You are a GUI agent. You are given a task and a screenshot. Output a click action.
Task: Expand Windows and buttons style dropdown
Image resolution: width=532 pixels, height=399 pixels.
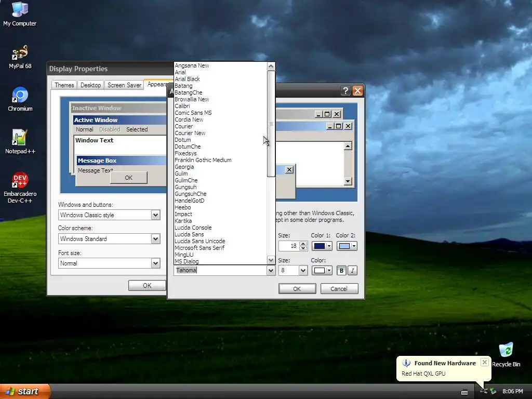pyautogui.click(x=155, y=215)
